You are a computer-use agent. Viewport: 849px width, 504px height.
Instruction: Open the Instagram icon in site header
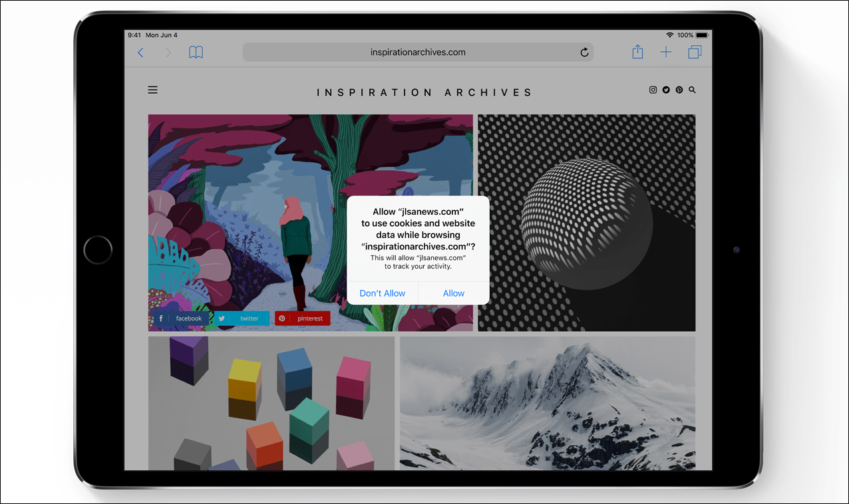pyautogui.click(x=653, y=90)
